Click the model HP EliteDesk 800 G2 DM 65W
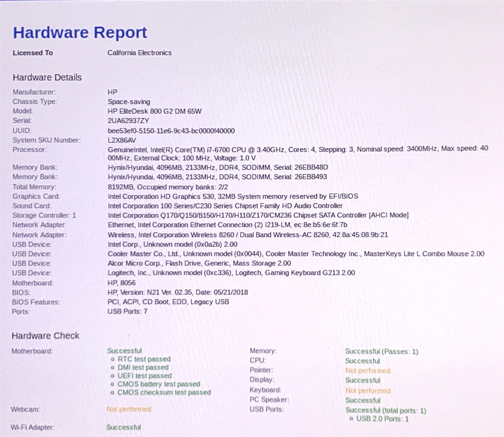This screenshot has width=504, height=437. 155,111
